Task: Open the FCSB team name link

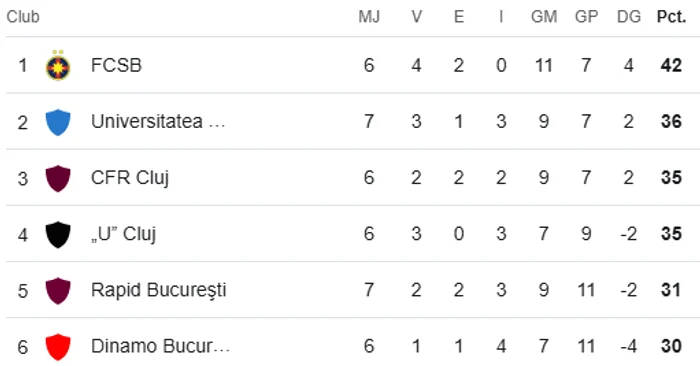Action: click(117, 65)
